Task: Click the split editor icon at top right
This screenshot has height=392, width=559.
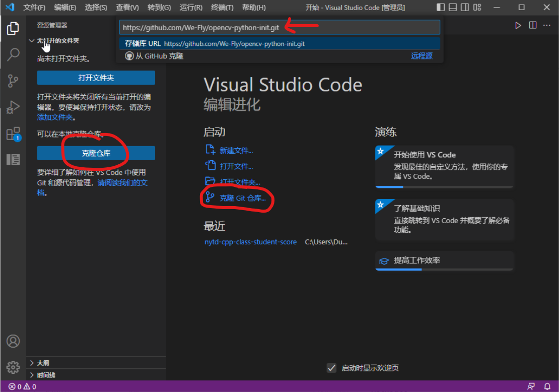Action: click(533, 25)
